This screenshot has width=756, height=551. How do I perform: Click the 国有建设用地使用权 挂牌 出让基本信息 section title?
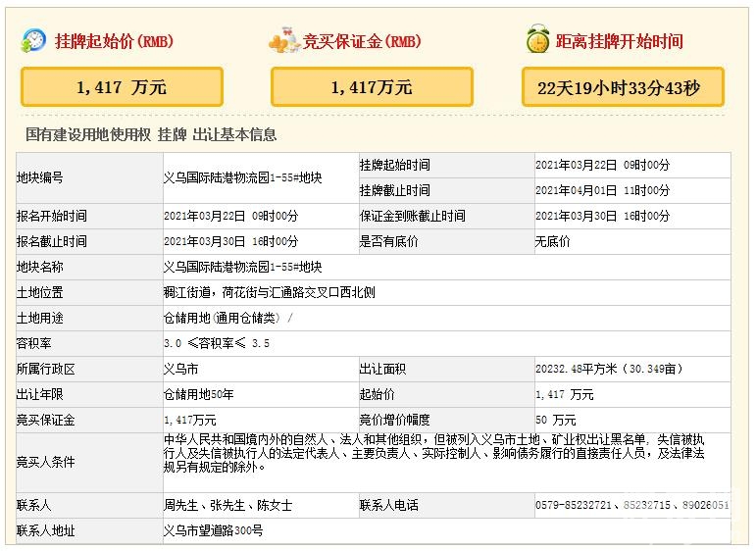(151, 135)
